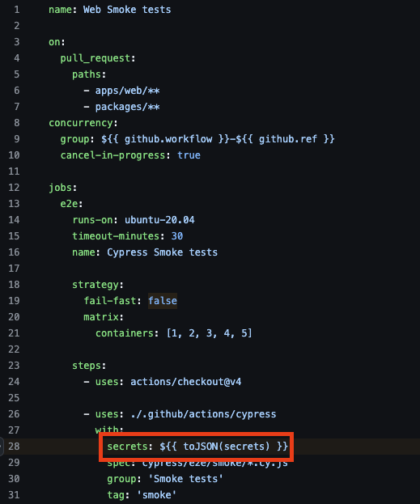Image resolution: width=420 pixels, height=504 pixels.
Task: Click the 'toJSON(secrets)' expression on line 28
Action: click(x=227, y=447)
